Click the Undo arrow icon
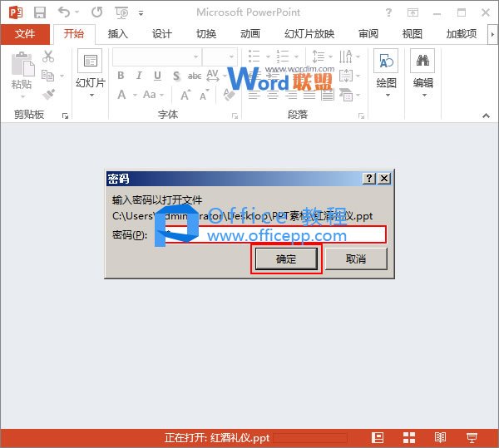This screenshot has height=448, width=499. coord(65,12)
